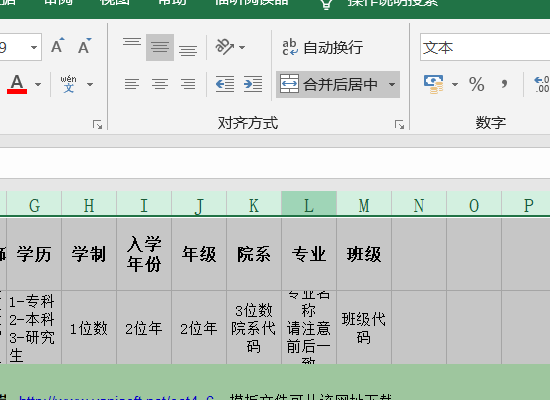
Task: Open the accounting format dropdown arrow
Action: (455, 84)
